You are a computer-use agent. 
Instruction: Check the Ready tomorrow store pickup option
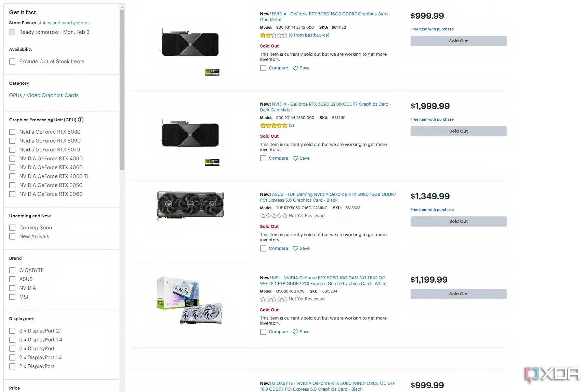click(12, 32)
